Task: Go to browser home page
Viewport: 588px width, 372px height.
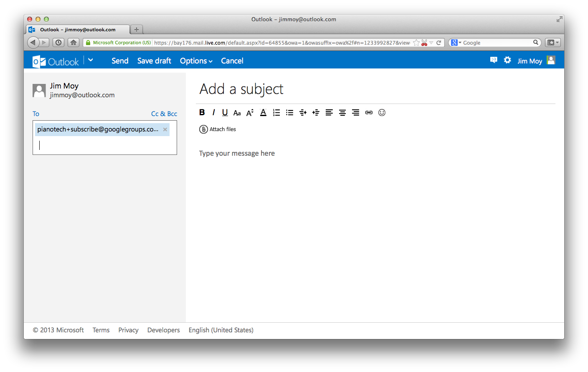Action: [73, 43]
